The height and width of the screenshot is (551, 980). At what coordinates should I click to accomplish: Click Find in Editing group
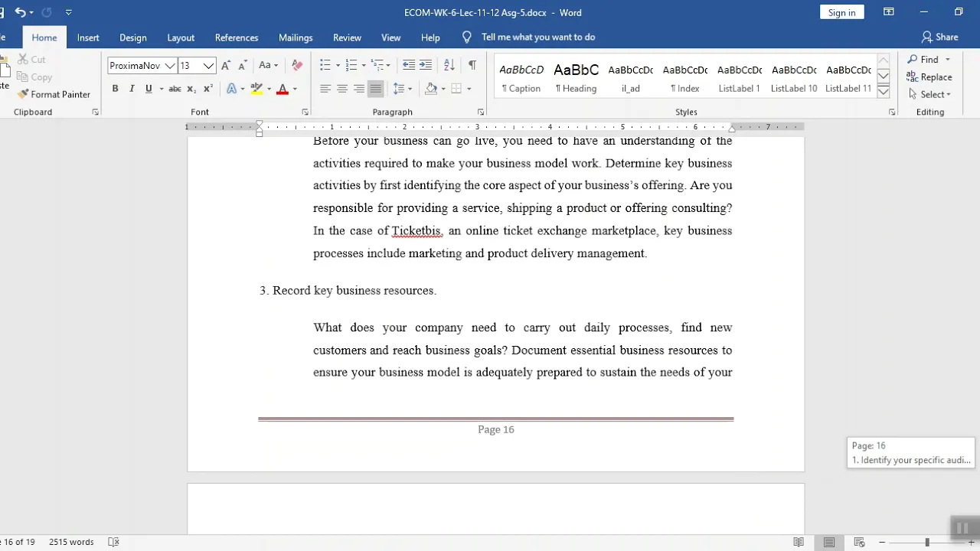click(x=923, y=59)
